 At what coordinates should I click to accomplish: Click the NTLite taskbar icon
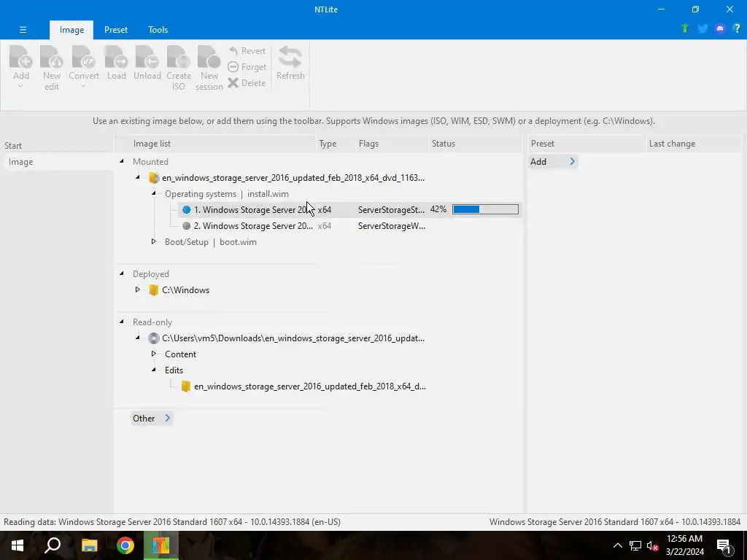(x=161, y=545)
